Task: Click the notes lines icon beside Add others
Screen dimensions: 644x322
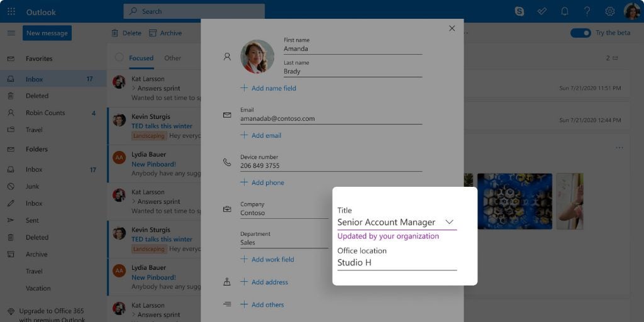Action: pos(227,304)
